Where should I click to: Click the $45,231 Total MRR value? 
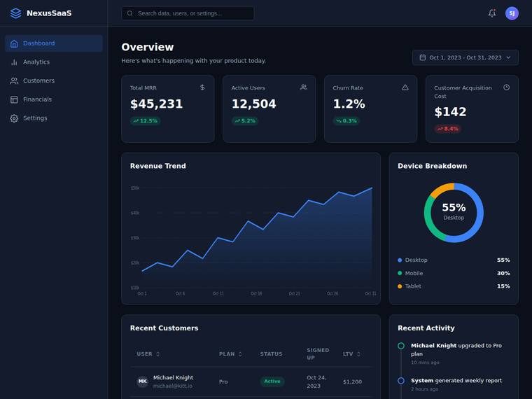tap(156, 104)
